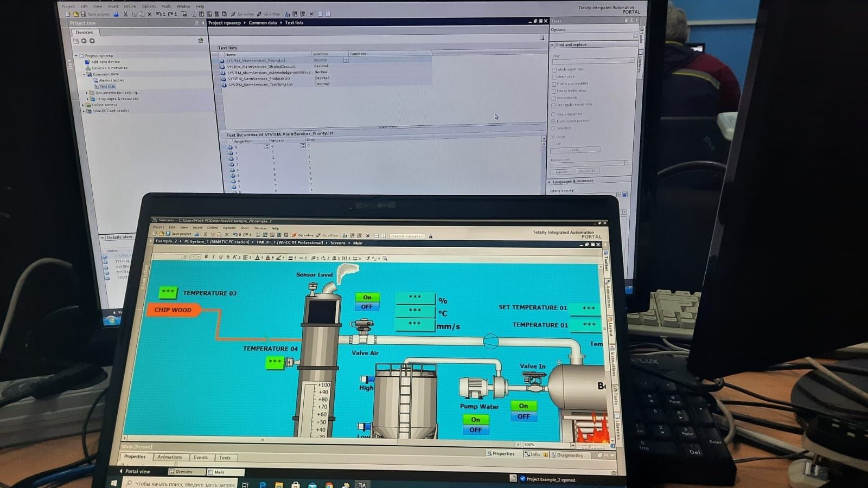Open Replace with dropdown arrow
This screenshot has width=868, height=488.
(x=627, y=163)
